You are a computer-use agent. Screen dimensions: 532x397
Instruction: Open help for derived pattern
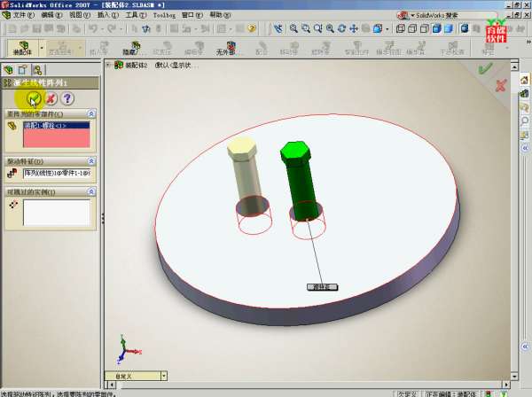coord(67,97)
